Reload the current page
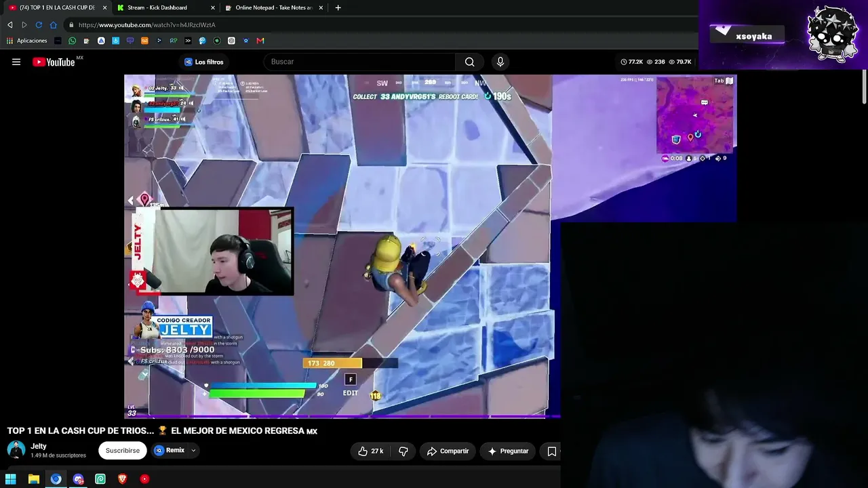Viewport: 868px width, 488px height. [39, 25]
